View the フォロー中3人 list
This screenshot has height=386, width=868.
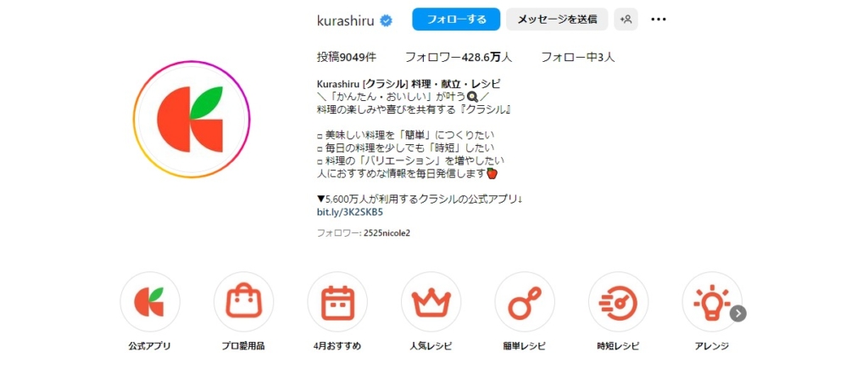[578, 57]
